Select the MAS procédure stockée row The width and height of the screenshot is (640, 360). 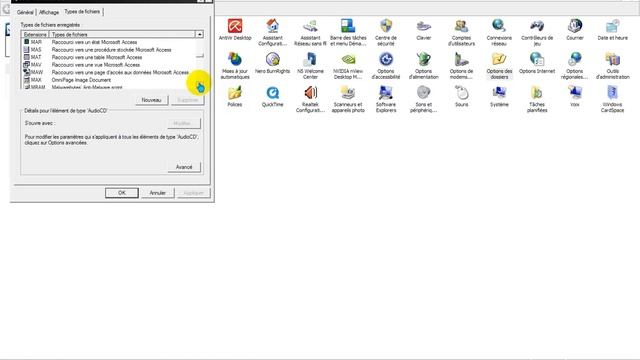coord(109,50)
